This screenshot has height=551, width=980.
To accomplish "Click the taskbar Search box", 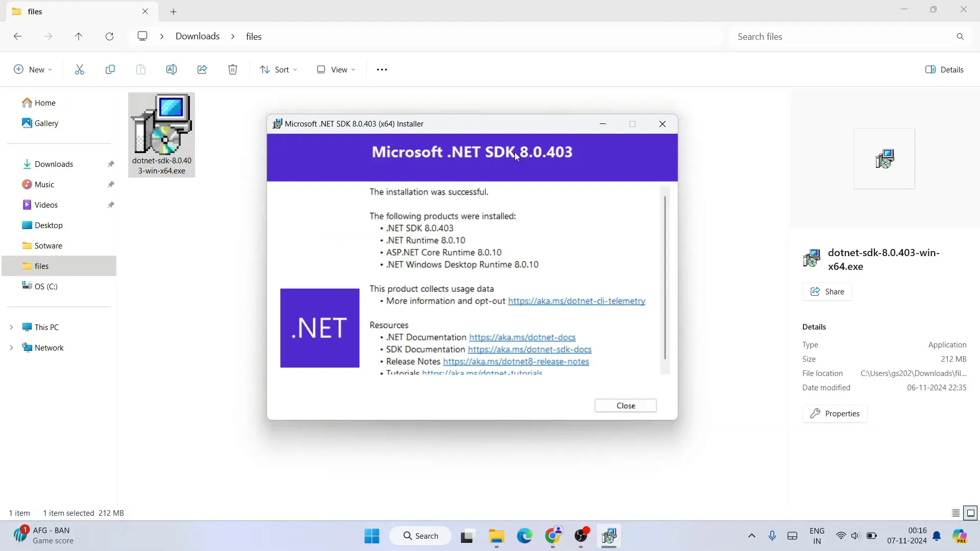I will (421, 536).
